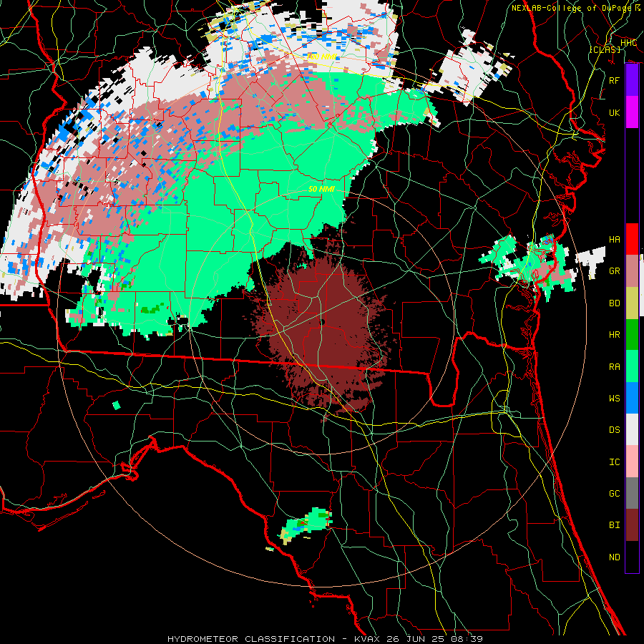Image resolution: width=644 pixels, height=644 pixels.
Task: Click the RF legend label
Action: click(614, 80)
